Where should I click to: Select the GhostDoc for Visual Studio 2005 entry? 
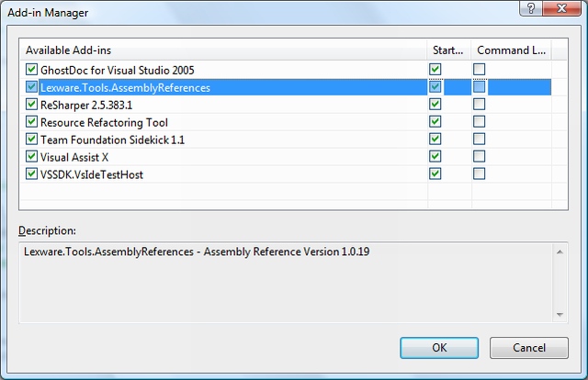tap(118, 70)
